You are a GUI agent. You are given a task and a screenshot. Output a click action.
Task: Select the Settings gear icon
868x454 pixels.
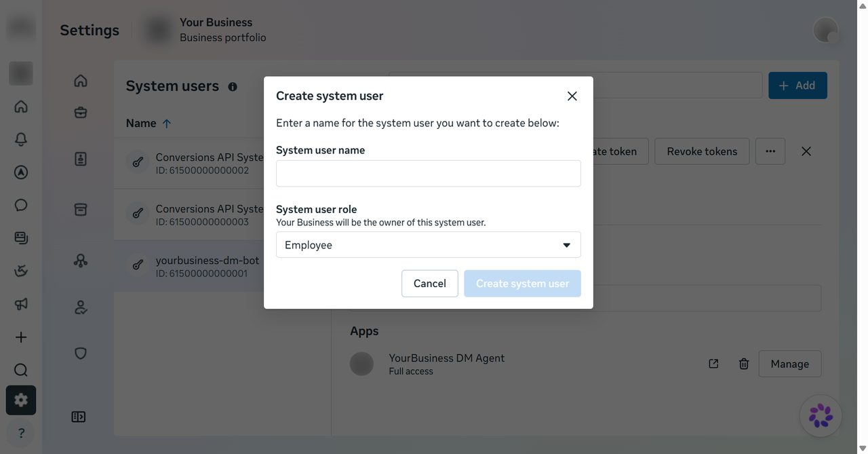point(21,400)
